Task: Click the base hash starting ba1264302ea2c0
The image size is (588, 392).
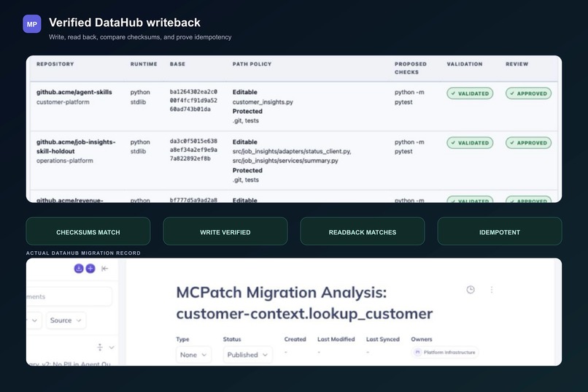Action: click(x=193, y=101)
